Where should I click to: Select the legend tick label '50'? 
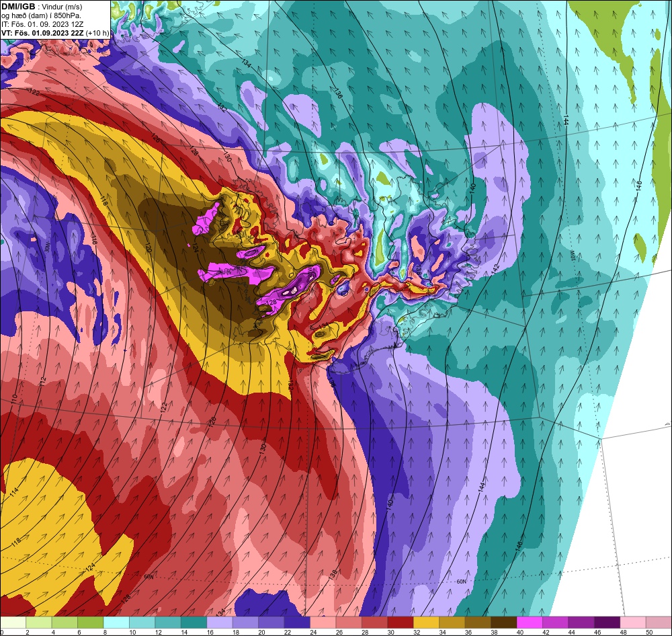click(x=649, y=632)
